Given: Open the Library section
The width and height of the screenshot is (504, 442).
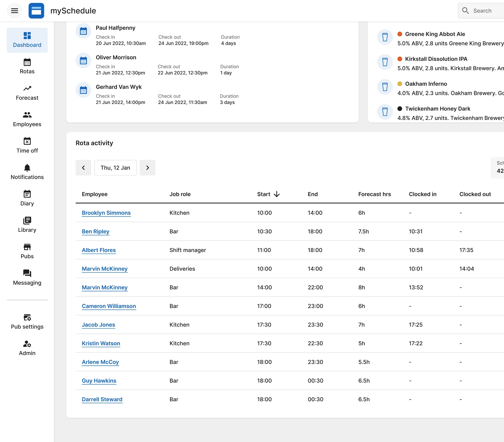Looking at the screenshot, I should (x=27, y=225).
